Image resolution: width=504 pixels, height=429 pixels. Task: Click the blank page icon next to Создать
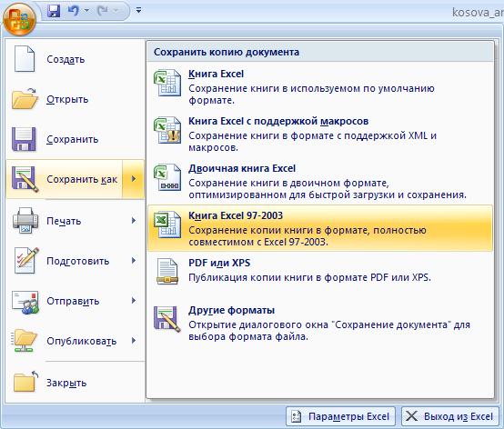click(24, 59)
